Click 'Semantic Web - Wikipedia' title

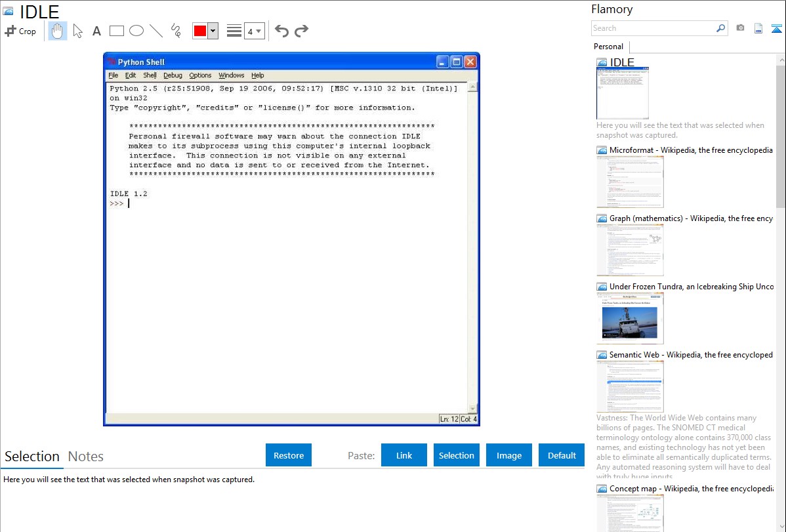[691, 355]
